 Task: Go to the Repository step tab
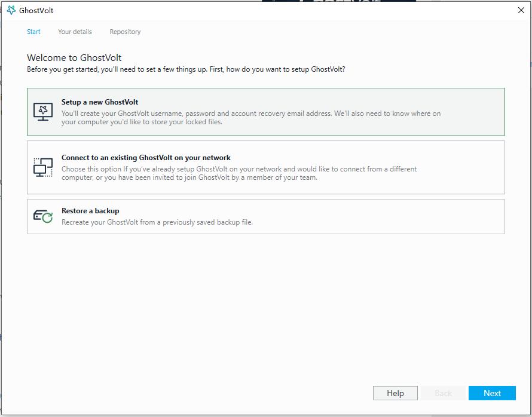[125, 32]
